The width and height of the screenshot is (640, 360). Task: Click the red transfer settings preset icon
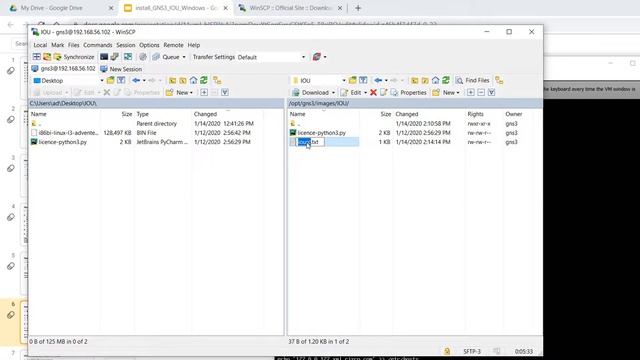click(x=317, y=57)
